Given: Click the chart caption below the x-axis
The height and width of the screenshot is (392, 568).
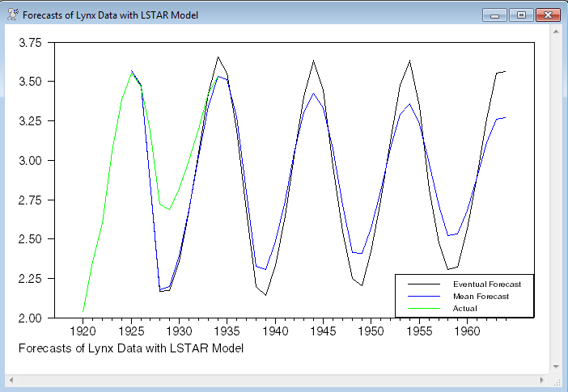Looking at the screenshot, I should click(130, 348).
